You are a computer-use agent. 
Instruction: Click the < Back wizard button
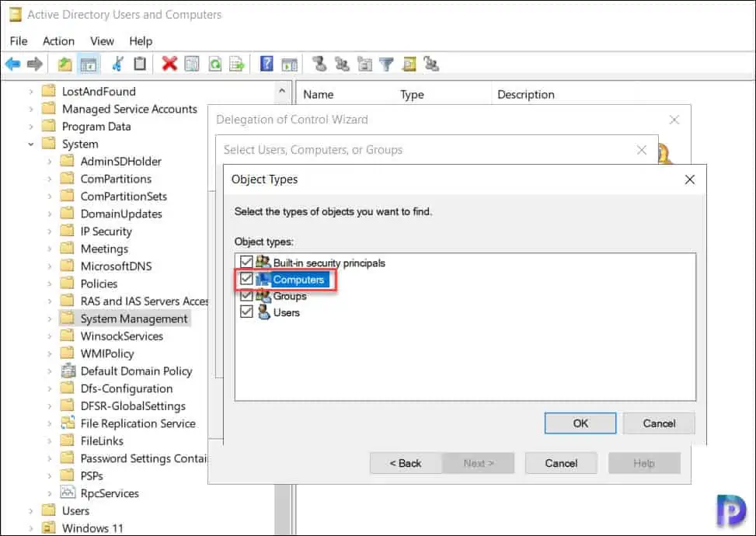tap(406, 463)
